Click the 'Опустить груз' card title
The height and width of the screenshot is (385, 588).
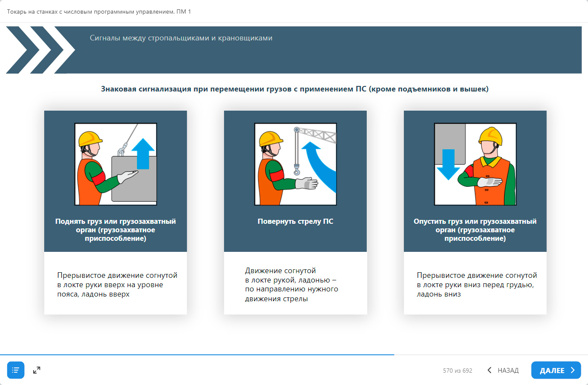(x=475, y=230)
